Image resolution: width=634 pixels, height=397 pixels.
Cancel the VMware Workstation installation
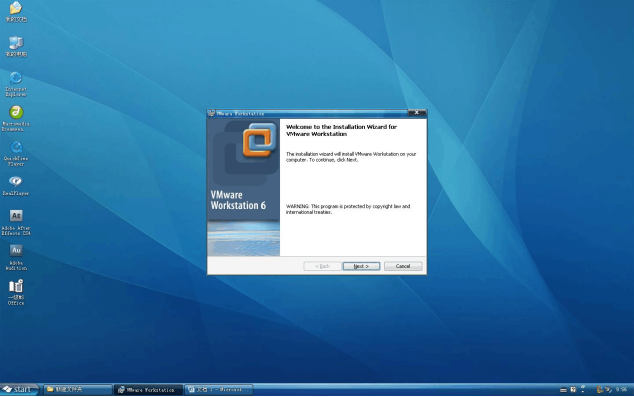point(403,266)
